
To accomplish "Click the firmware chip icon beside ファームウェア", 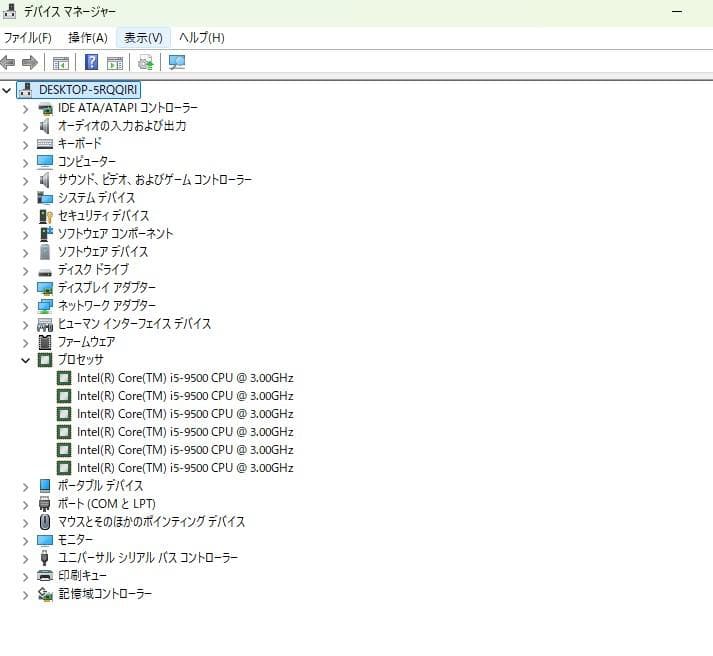I will point(45,342).
